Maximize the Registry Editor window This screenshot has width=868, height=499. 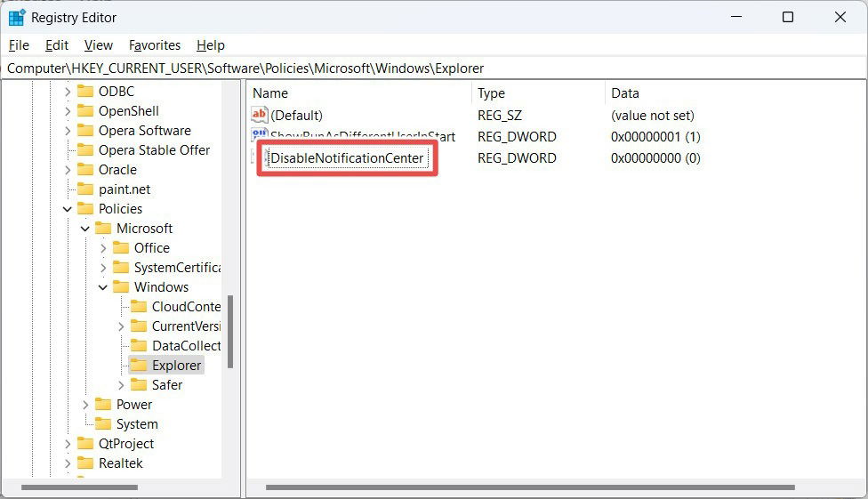788,17
